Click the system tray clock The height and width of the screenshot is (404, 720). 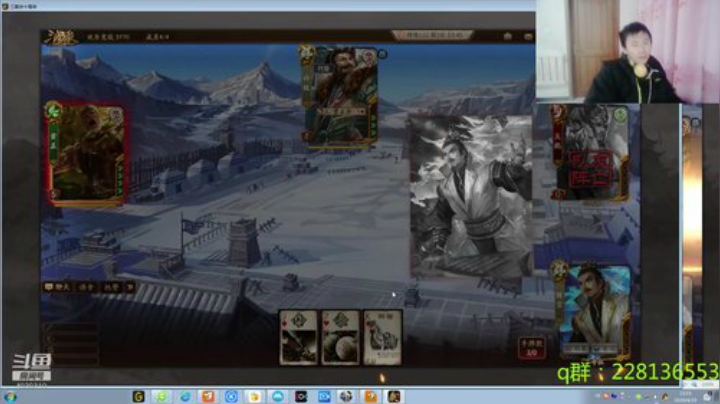[x=685, y=396]
